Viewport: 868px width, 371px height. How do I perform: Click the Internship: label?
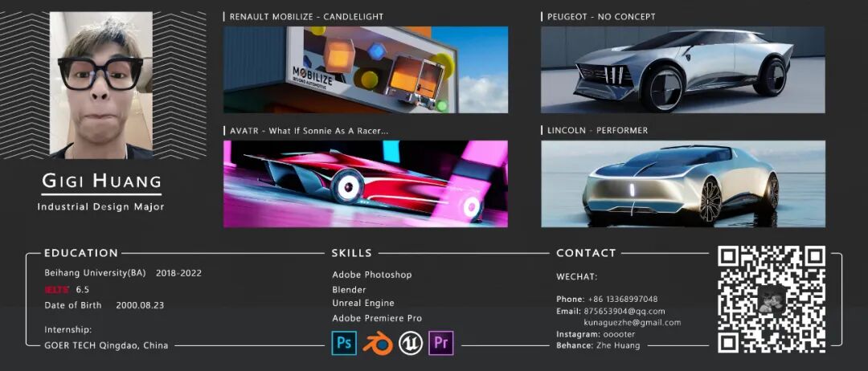pos(68,330)
